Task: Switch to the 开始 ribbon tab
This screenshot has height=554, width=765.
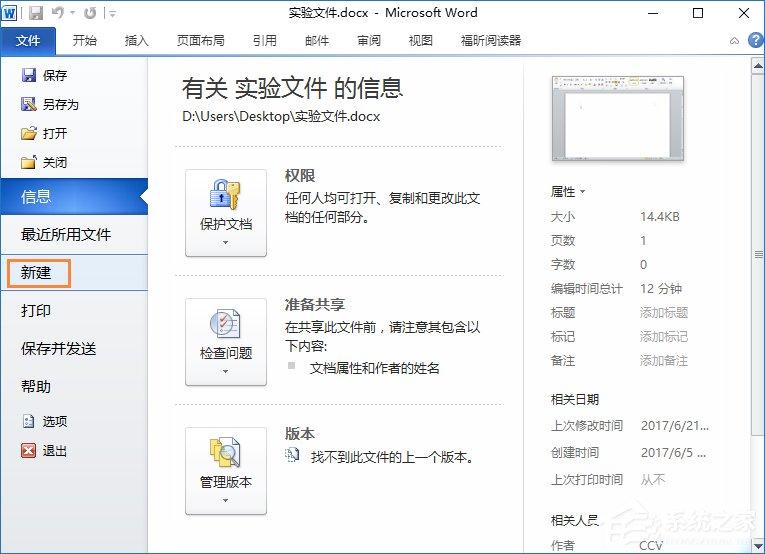Action: (x=84, y=40)
